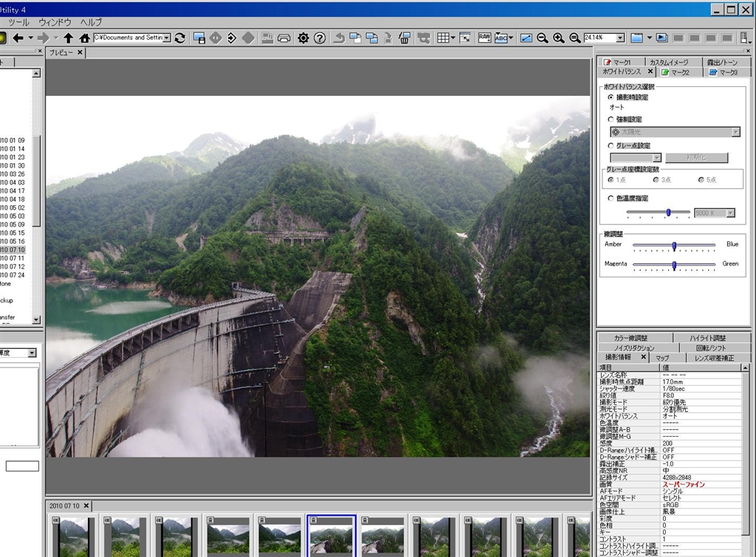This screenshot has height=557, width=756.
Task: Click the zoom in magnifier icon
Action: [558, 38]
